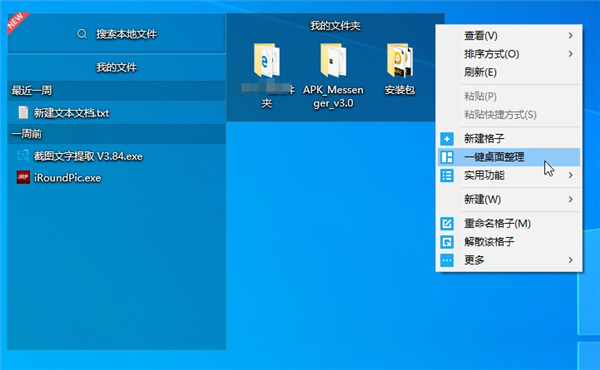The width and height of the screenshot is (600, 370).
Task: Click the 我的文件夹 box title
Action: click(335, 26)
